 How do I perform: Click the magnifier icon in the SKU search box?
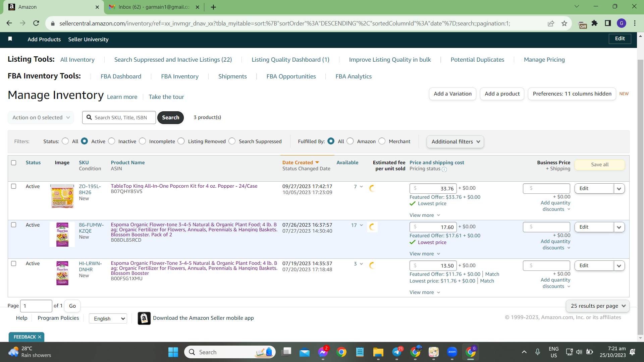[x=89, y=117]
